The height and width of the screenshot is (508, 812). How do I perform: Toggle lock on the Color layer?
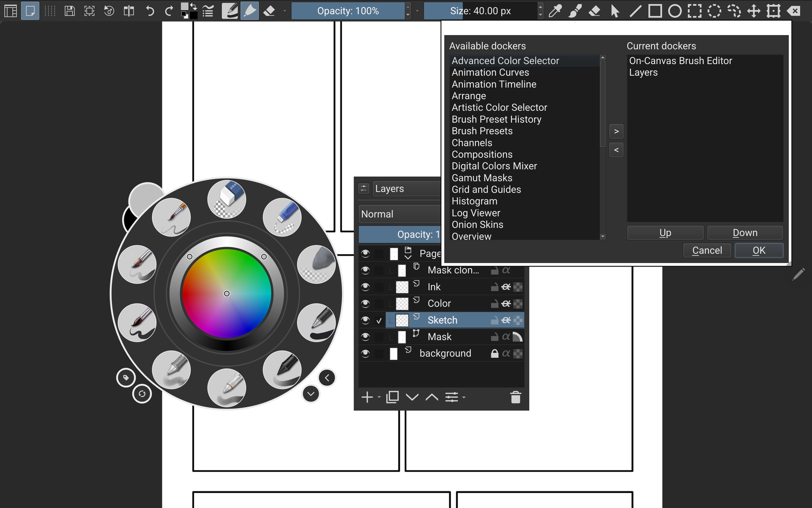pyautogui.click(x=494, y=304)
